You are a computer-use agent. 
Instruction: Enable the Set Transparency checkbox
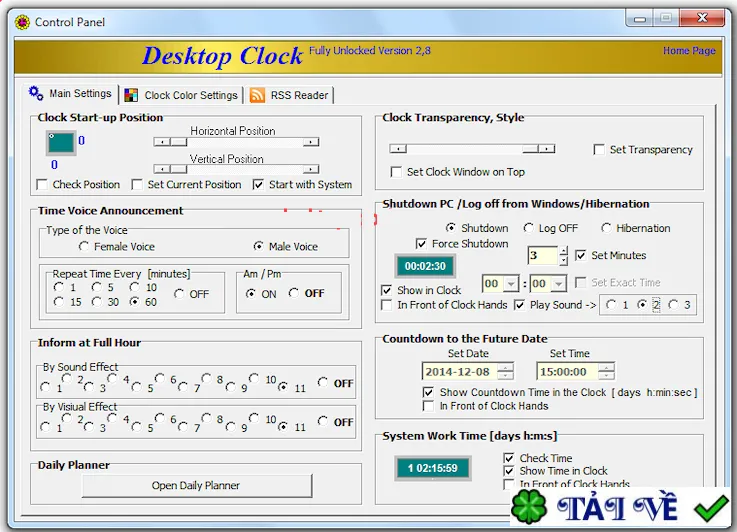[x=599, y=149]
